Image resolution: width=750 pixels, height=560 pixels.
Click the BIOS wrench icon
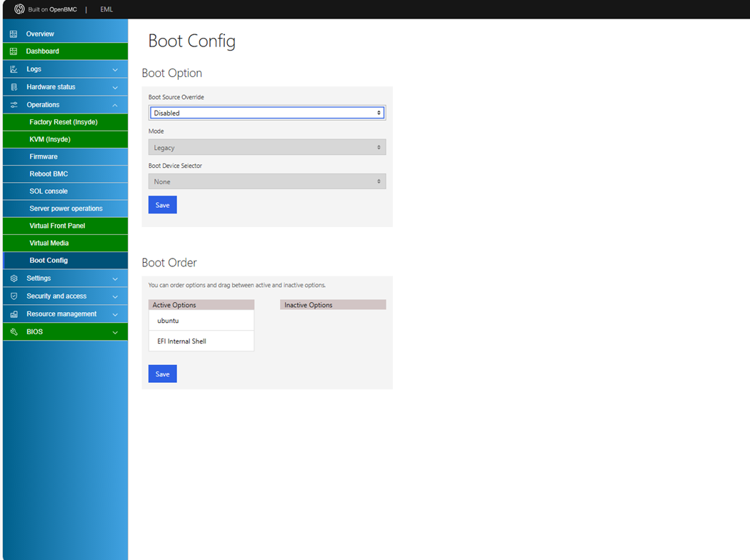pos(14,332)
